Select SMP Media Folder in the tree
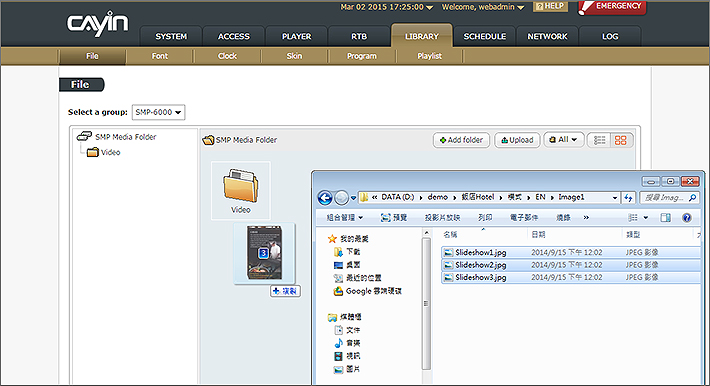Screen dimensions: 710x386 click(x=116, y=136)
